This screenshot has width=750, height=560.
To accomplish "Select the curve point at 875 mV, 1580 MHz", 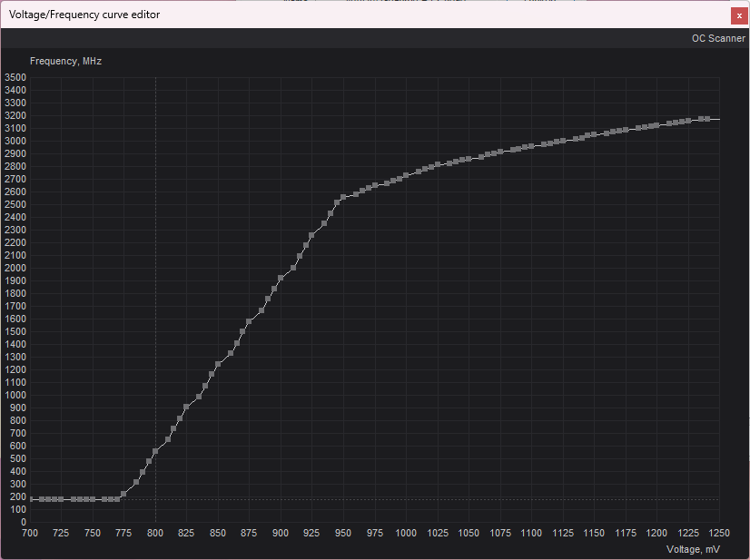I will point(249,322).
